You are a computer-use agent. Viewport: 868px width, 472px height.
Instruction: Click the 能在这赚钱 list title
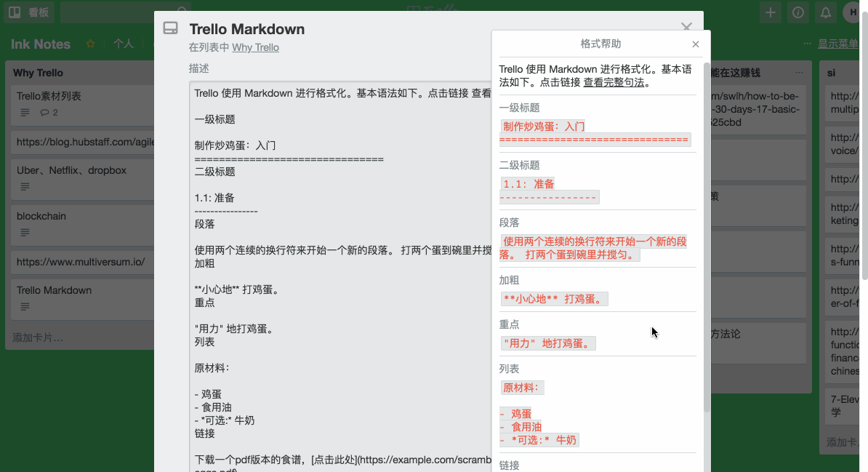click(736, 73)
